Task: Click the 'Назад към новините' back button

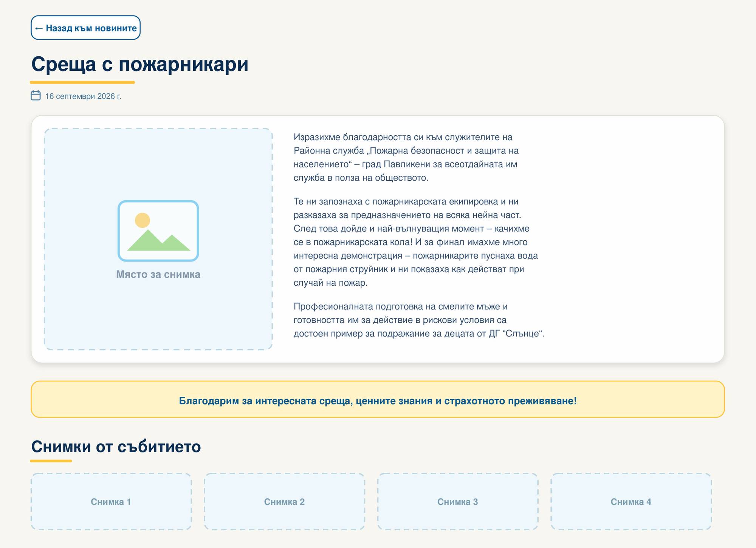Action: point(85,28)
